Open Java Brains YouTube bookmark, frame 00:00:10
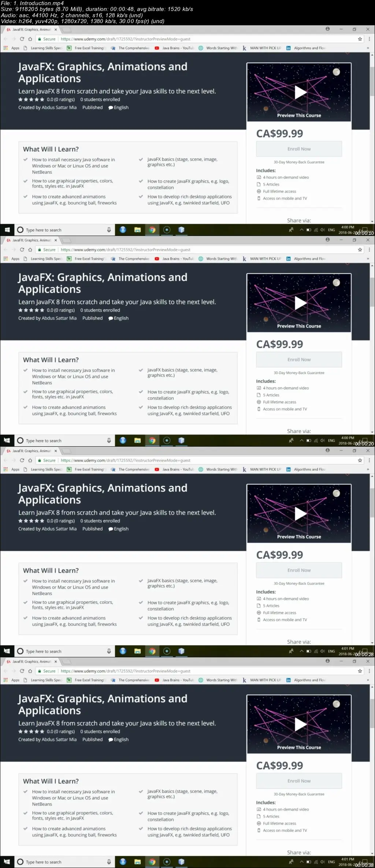 coord(174,48)
